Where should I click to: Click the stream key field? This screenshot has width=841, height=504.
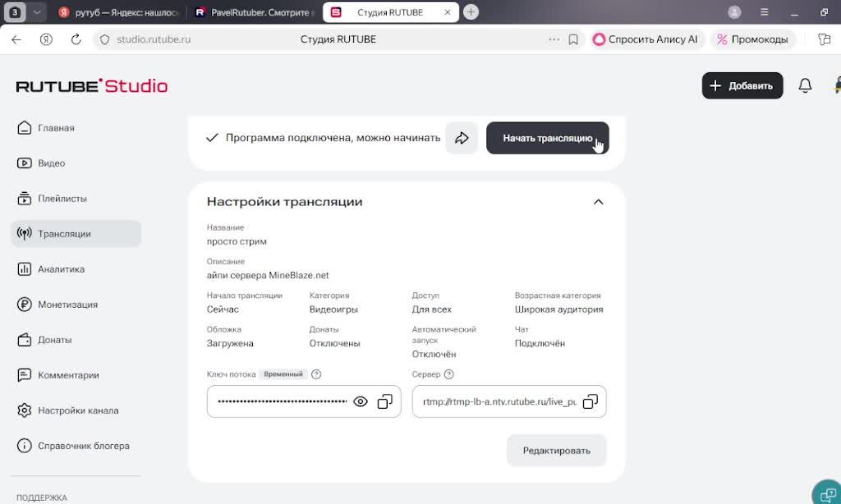pyautogui.click(x=279, y=401)
